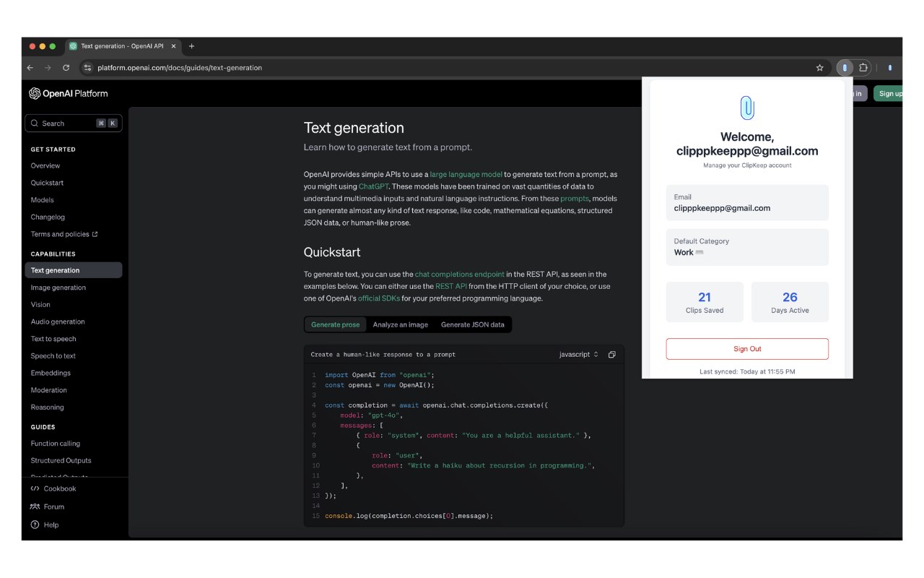This screenshot has width=924, height=578.
Task: Focus the docs Search field
Action: coord(74,124)
